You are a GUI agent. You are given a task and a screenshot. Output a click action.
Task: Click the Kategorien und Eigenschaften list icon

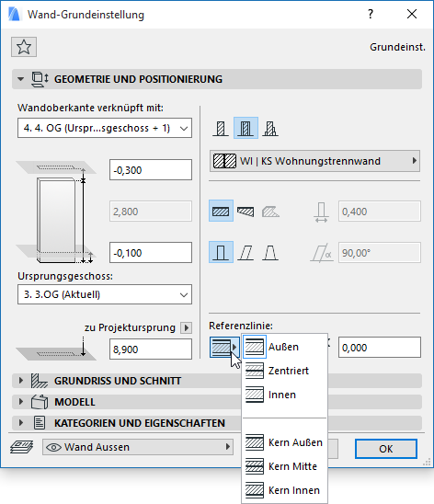(40, 423)
